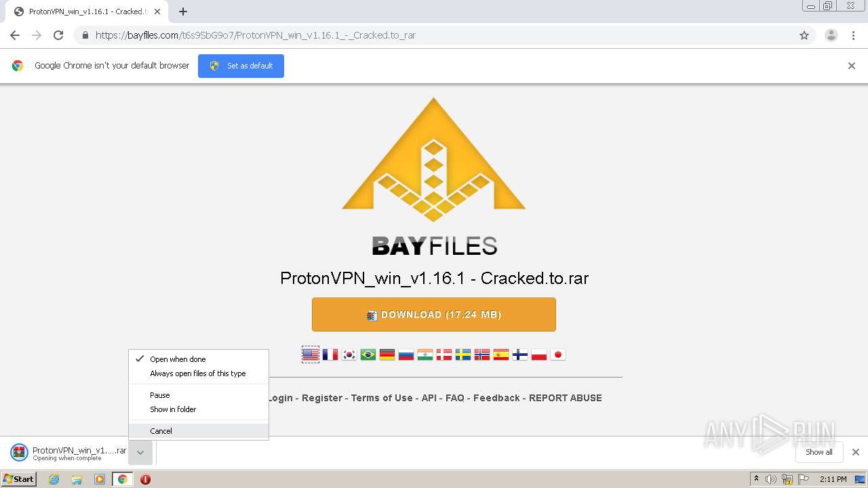This screenshot has width=868, height=488.
Task: Set Chrome as default browser
Action: pyautogui.click(x=241, y=66)
